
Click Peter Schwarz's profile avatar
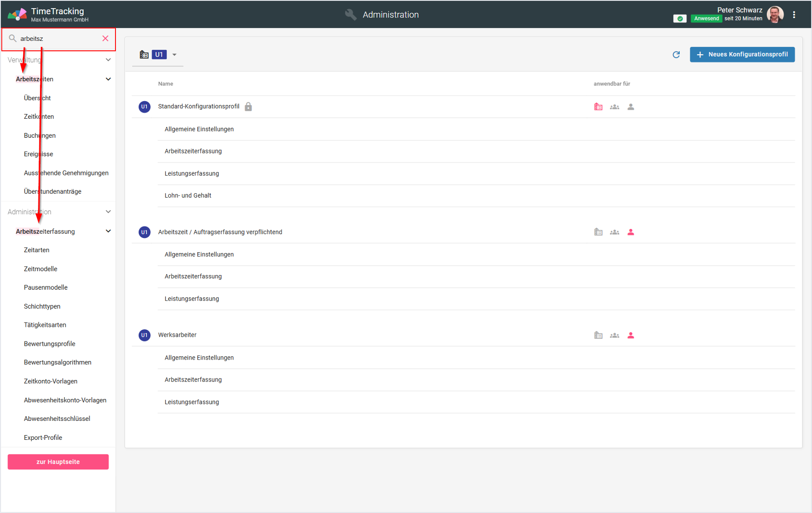tap(775, 15)
